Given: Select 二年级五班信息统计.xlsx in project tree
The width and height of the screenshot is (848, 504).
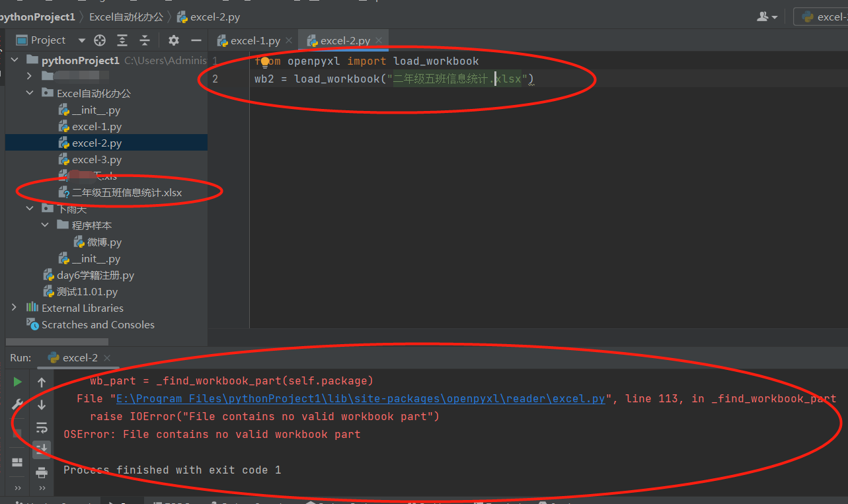Looking at the screenshot, I should (127, 193).
